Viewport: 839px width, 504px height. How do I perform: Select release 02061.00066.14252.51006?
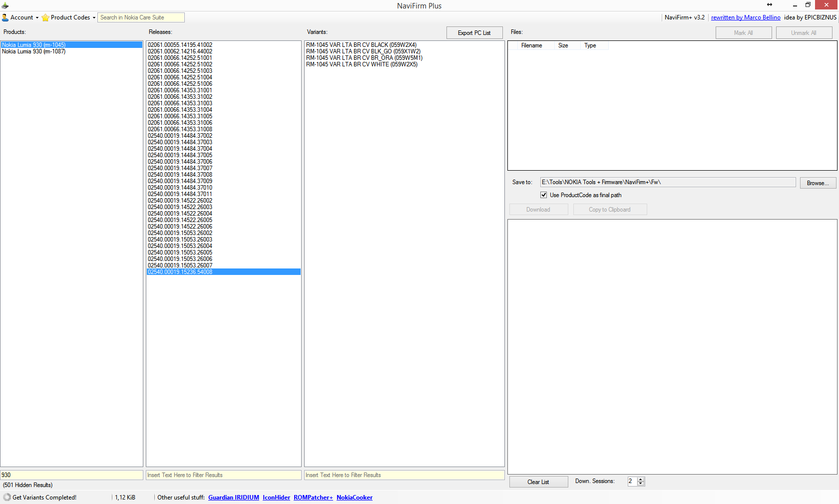click(223, 84)
